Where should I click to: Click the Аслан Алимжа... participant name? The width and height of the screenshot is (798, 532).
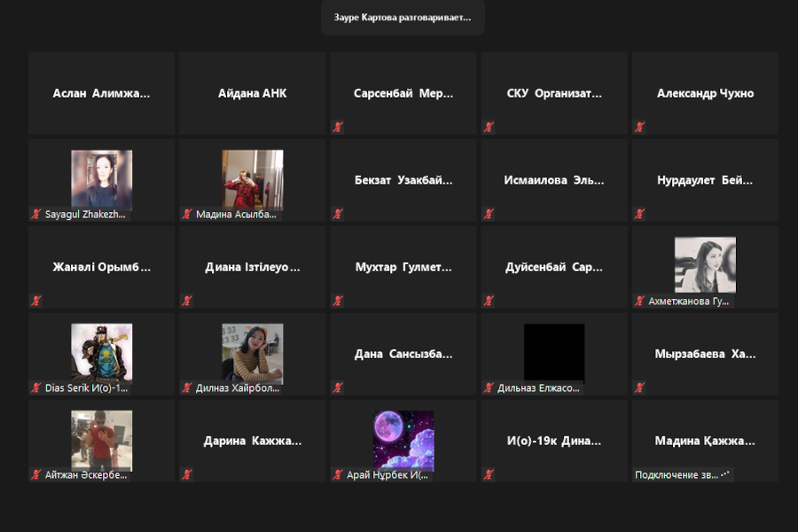click(x=101, y=94)
